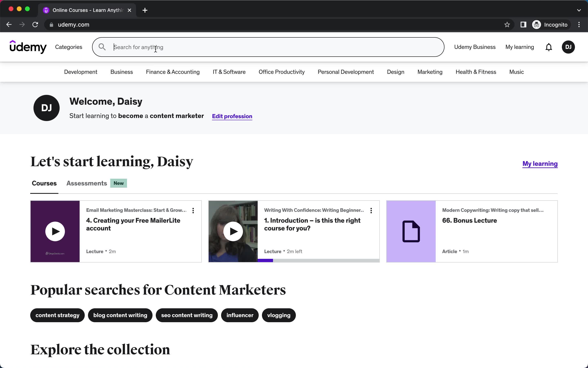View site info via the lock icon

51,25
